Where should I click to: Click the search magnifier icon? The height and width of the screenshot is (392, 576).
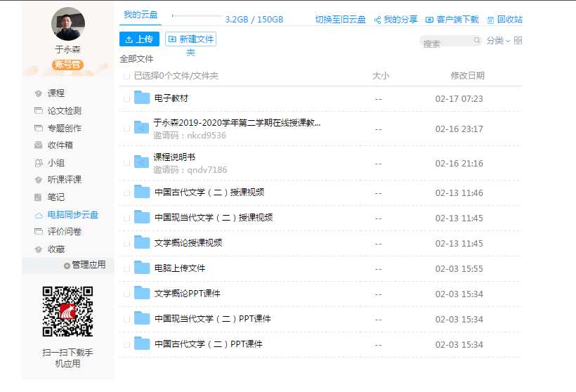pos(477,41)
